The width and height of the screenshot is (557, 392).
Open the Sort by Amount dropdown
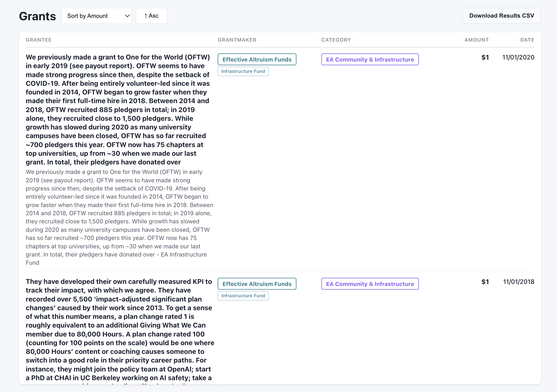(x=96, y=16)
